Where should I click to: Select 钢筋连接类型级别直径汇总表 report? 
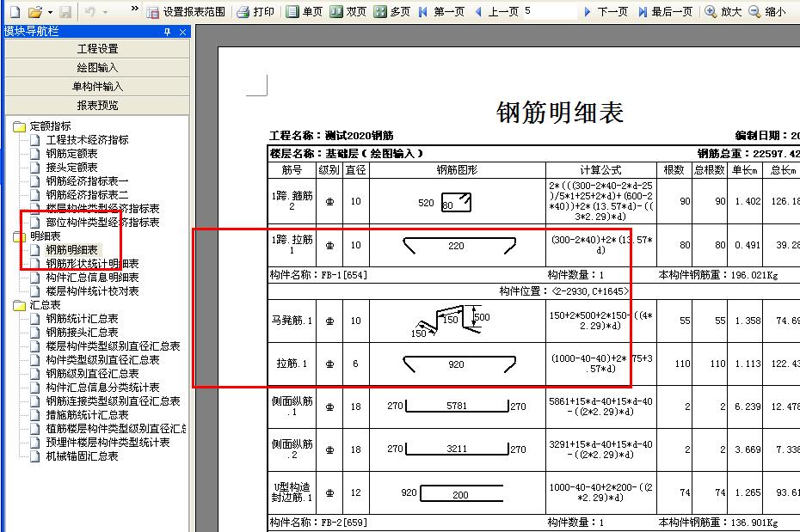[x=114, y=401]
